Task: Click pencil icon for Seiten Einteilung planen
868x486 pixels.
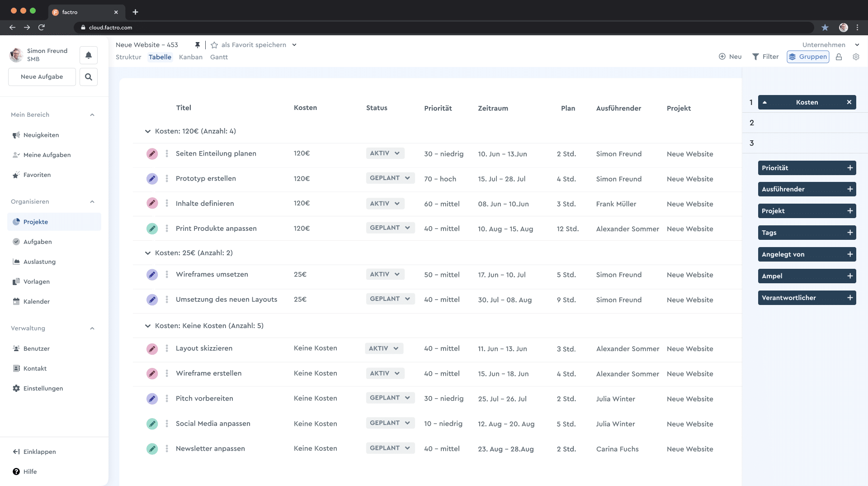Action: point(152,154)
